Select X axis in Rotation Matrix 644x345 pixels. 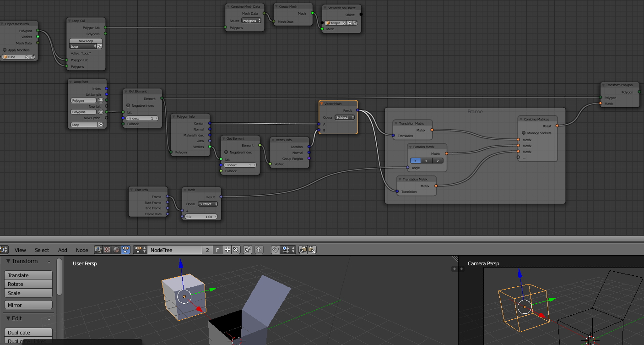pos(416,161)
